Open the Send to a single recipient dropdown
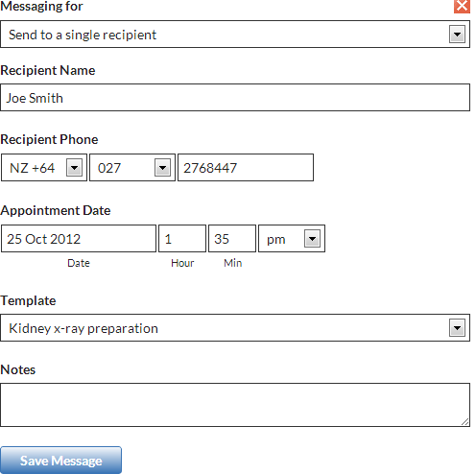 [235, 35]
